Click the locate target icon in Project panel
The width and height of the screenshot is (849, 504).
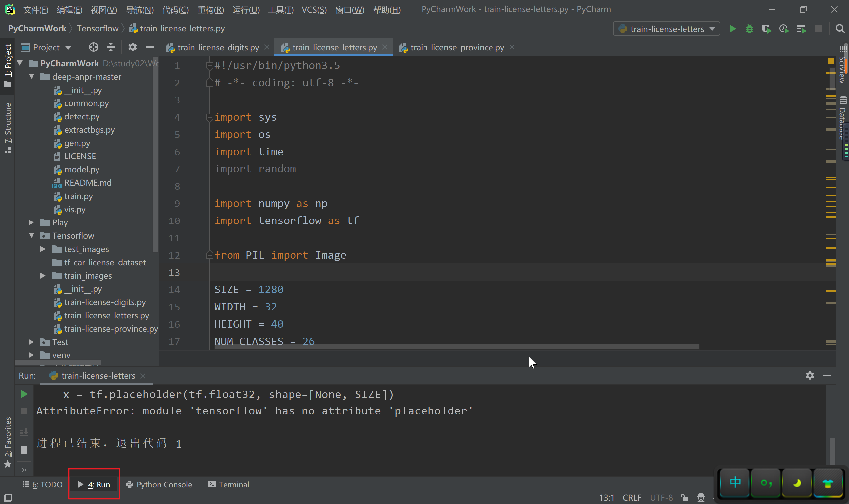tap(94, 47)
